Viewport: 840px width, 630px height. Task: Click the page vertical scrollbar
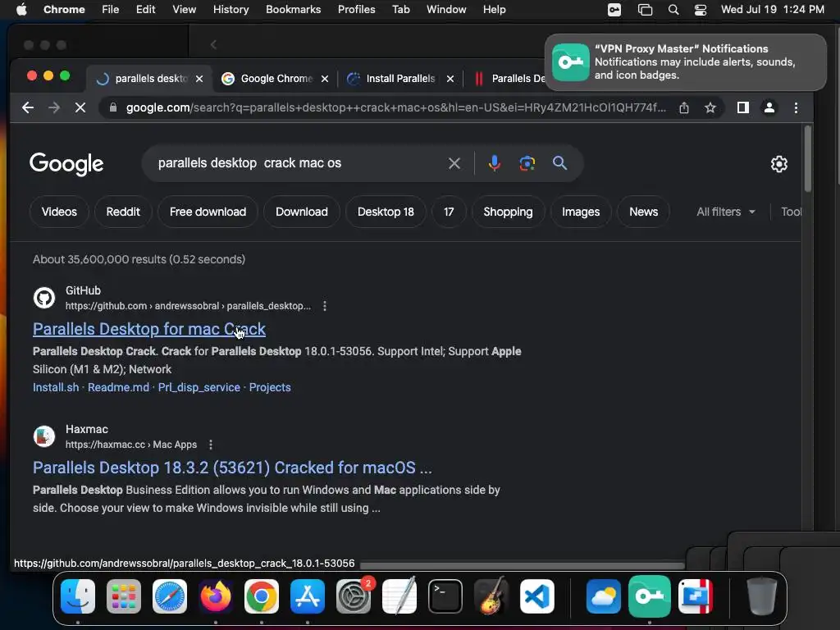(x=808, y=158)
